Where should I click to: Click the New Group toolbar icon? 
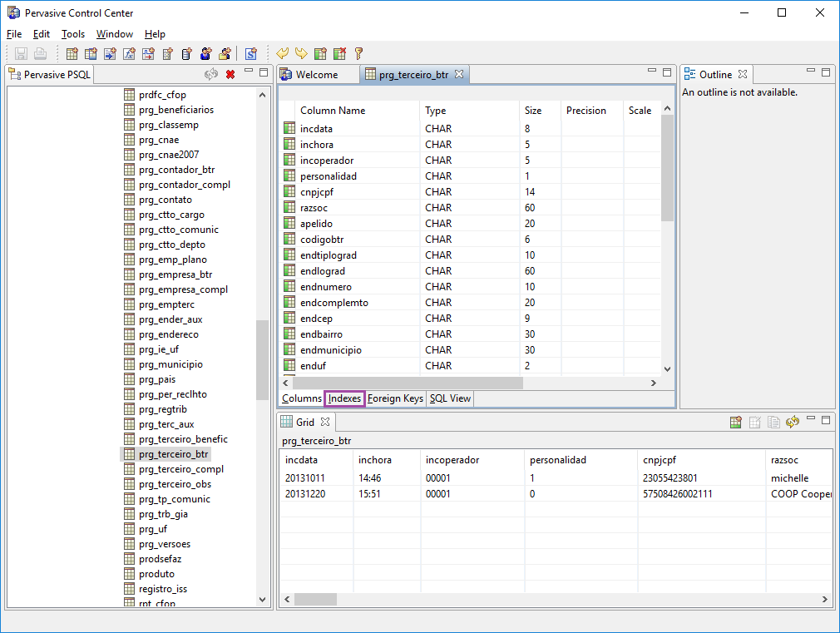click(x=225, y=53)
